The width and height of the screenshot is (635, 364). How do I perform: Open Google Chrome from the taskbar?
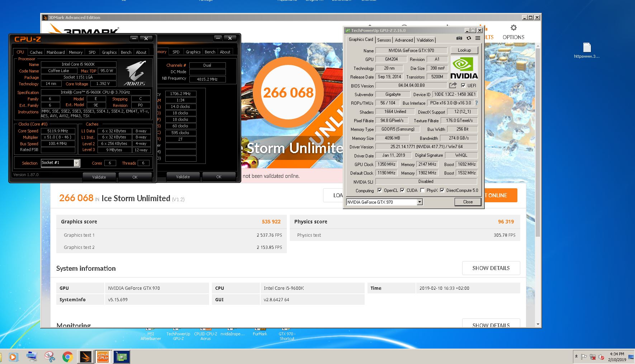[x=67, y=357]
